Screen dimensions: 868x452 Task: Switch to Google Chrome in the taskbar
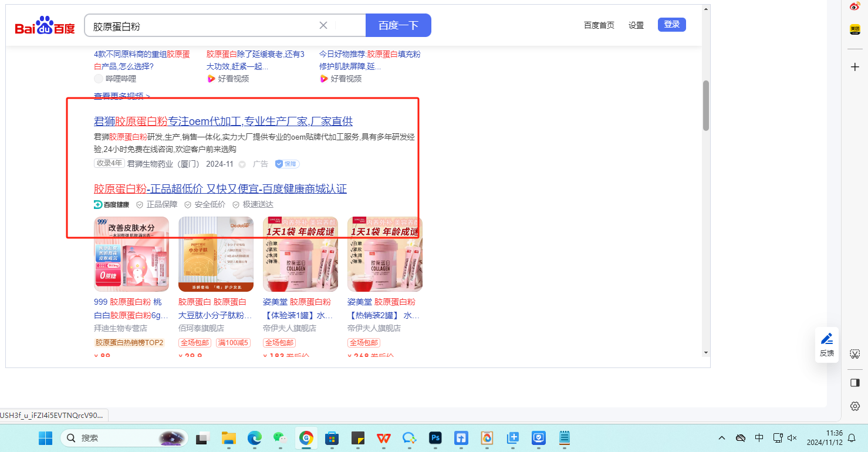click(x=306, y=438)
